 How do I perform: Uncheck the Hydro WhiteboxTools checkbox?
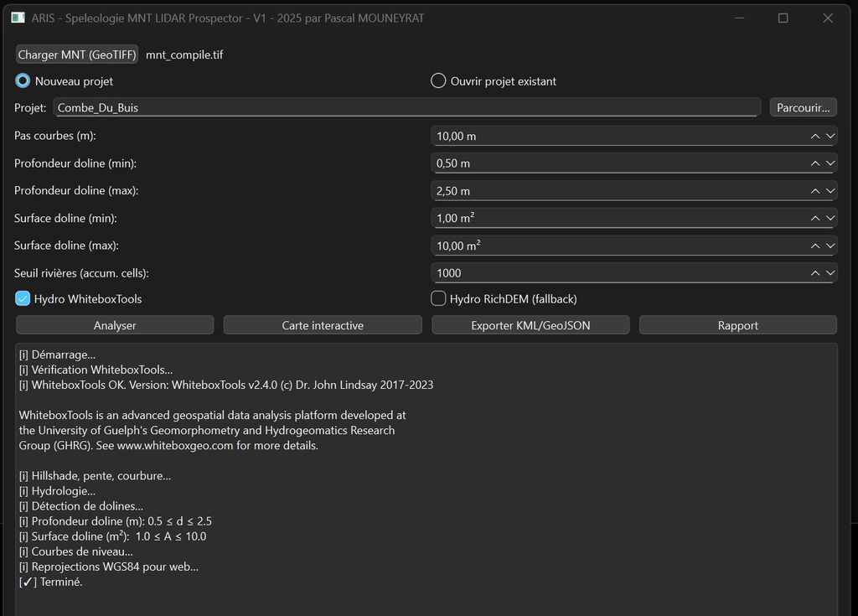pos(23,298)
